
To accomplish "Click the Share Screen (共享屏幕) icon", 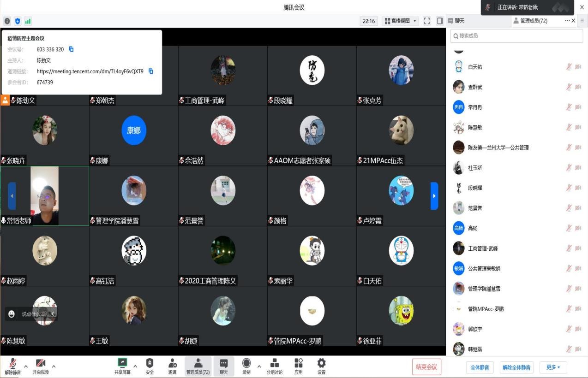I will pos(122,364).
